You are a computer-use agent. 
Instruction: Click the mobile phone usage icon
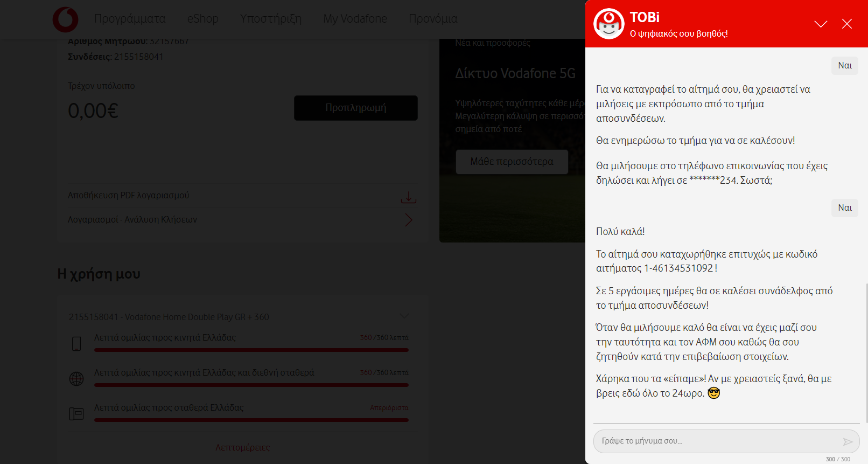(x=76, y=344)
